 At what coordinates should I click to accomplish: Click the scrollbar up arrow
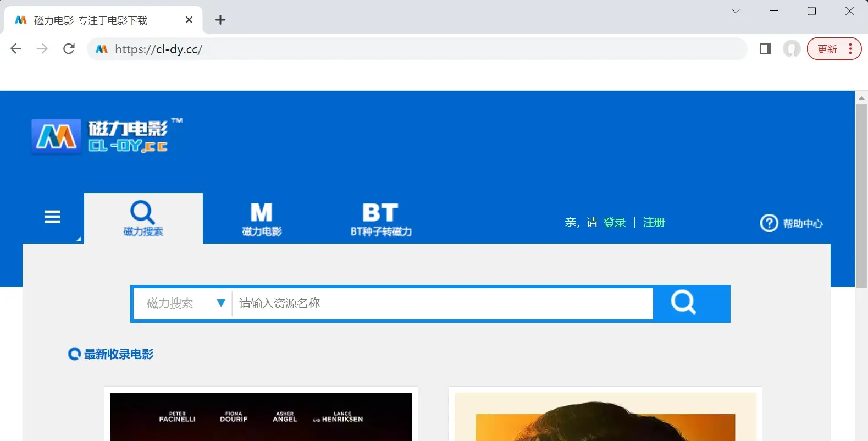coord(861,97)
